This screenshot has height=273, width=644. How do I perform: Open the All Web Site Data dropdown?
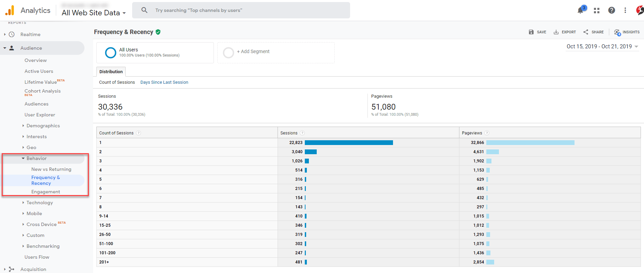(94, 13)
